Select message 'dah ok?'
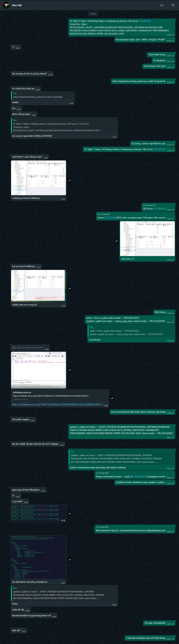Image resolution: width=179 pixels, height=644 pixels. [x=19, y=631]
